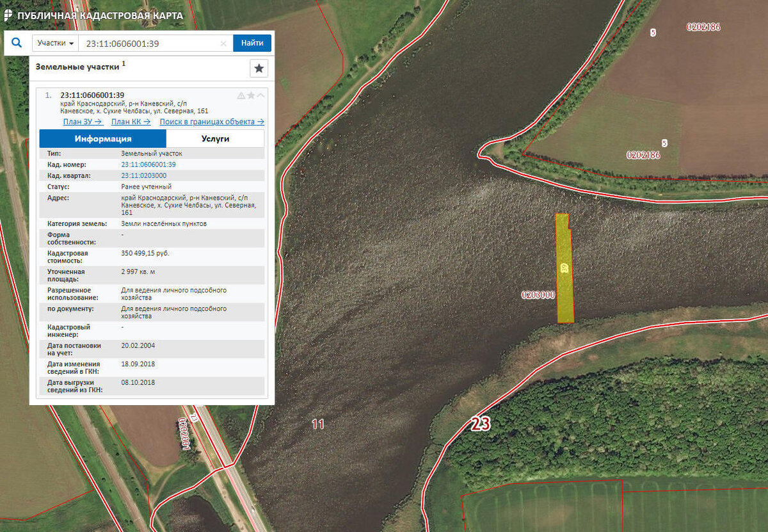The width and height of the screenshot is (768, 532).
Task: Open the План ЗУ link
Action: coord(83,122)
